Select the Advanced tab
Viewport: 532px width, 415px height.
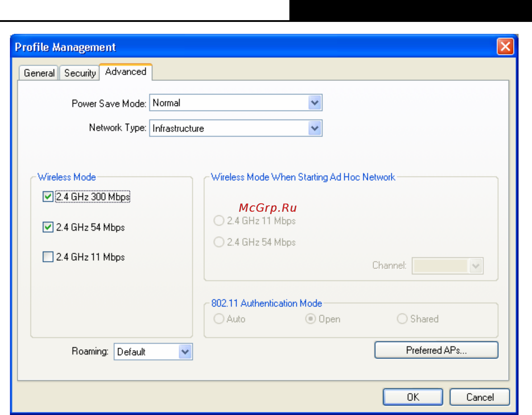click(x=126, y=72)
